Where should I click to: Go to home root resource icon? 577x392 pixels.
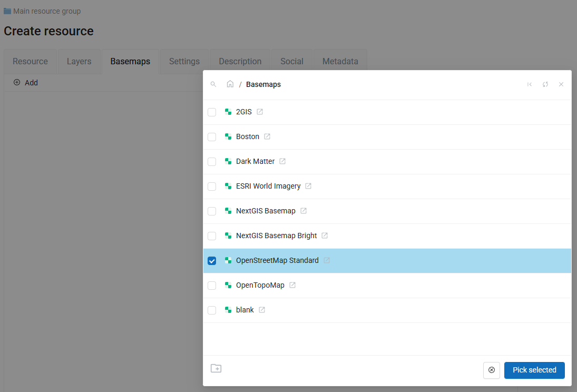pyautogui.click(x=230, y=84)
